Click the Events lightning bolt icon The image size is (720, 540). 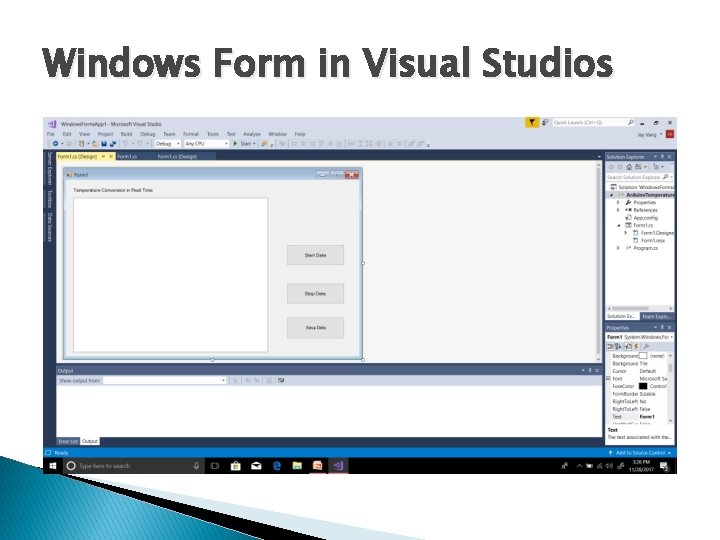(x=636, y=347)
